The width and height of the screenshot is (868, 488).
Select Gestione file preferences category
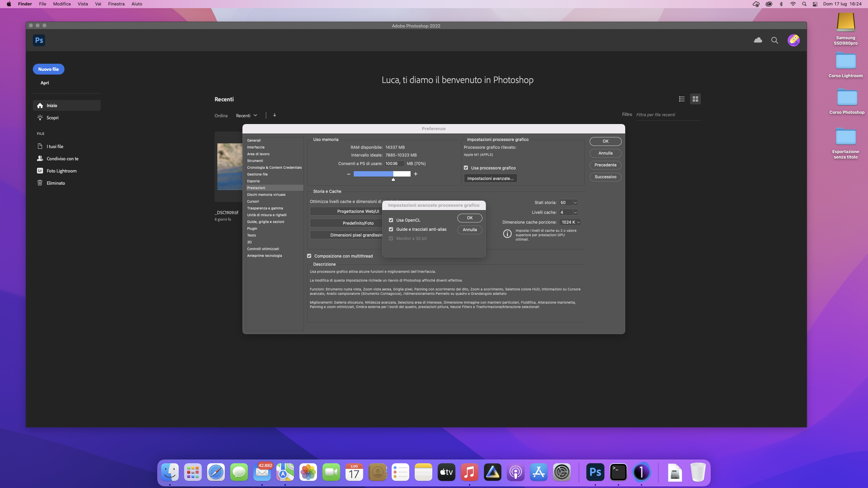tap(275, 174)
